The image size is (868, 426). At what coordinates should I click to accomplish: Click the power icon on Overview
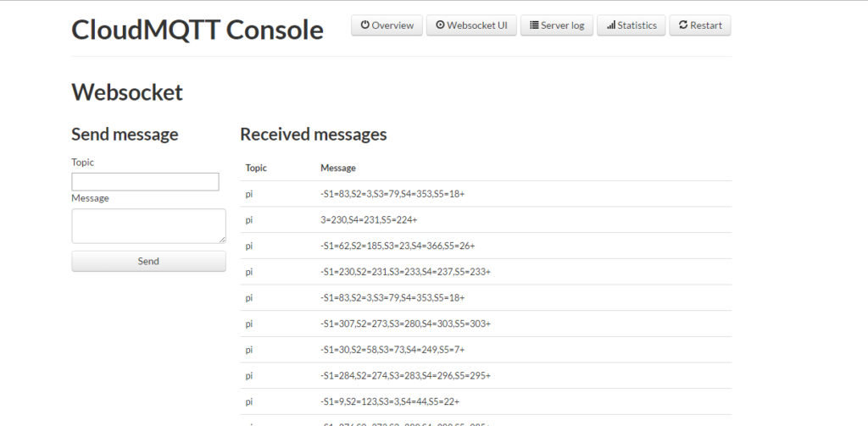(364, 25)
